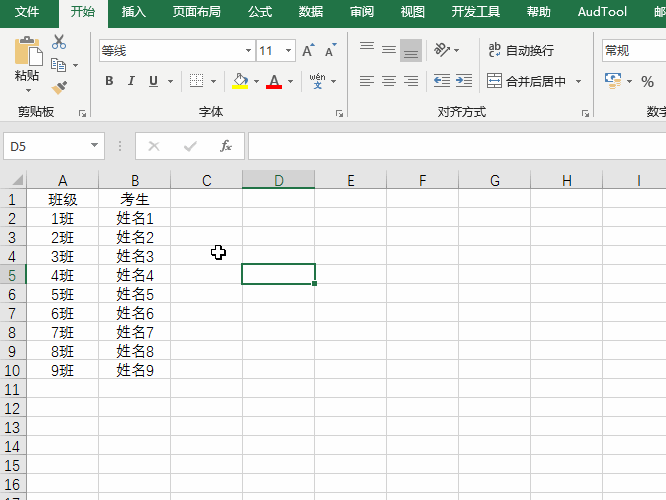Open the font size 11 dropdown
The height and width of the screenshot is (500, 666).
[x=288, y=51]
